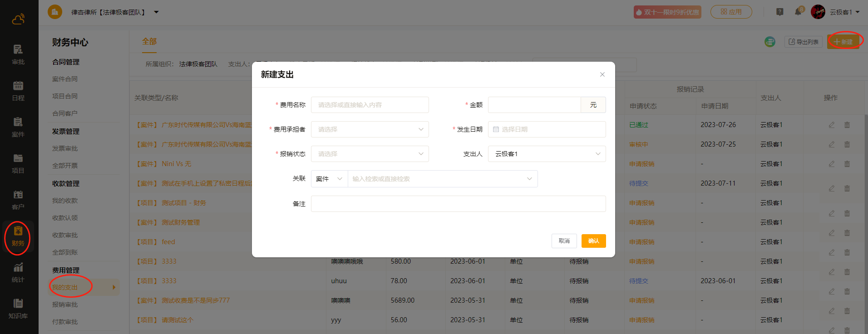The width and height of the screenshot is (868, 334).
Task: Open the 统计 statistics sidebar icon
Action: click(x=18, y=272)
